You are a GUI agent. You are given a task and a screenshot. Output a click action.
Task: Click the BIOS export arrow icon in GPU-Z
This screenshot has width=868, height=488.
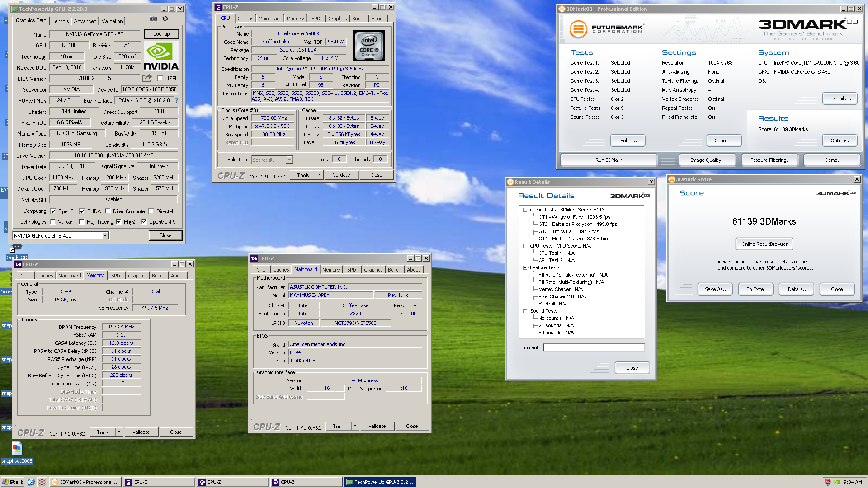coord(147,78)
